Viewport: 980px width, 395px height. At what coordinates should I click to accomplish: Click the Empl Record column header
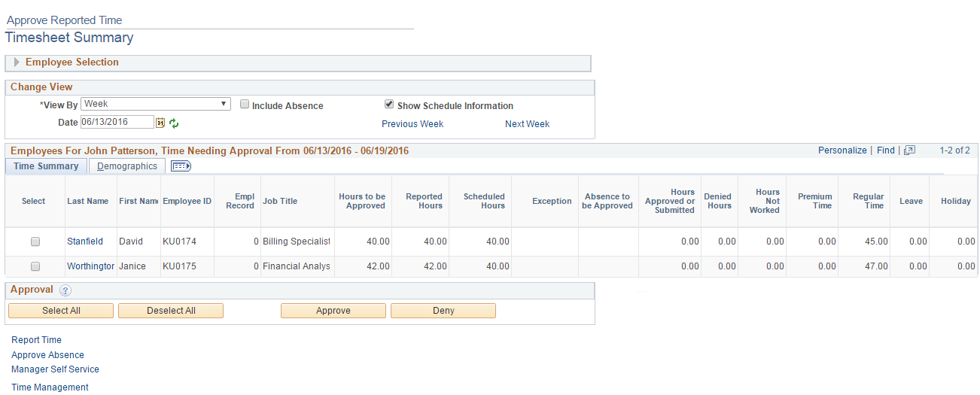(x=240, y=201)
